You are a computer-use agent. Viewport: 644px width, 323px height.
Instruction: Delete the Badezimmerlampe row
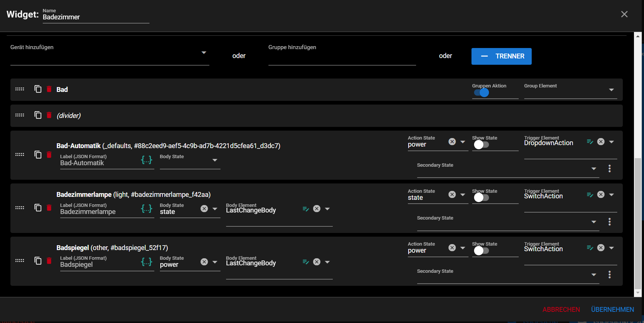49,208
